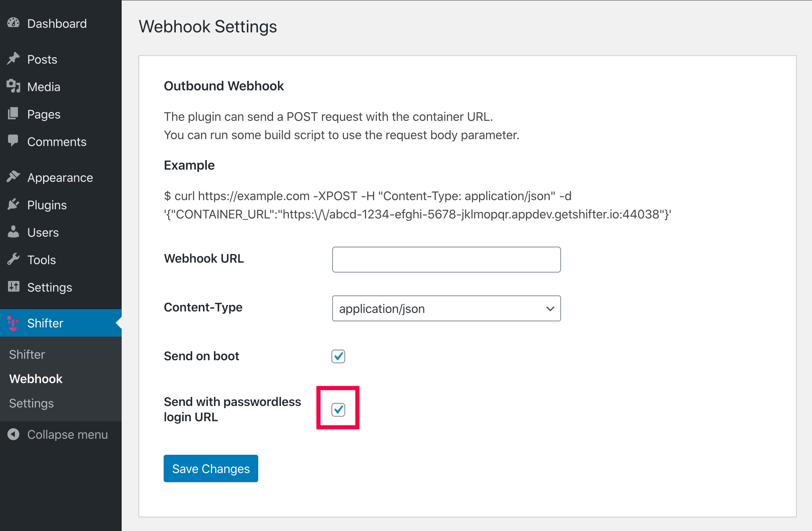Click the Pages document icon
Screen dimensions: 812x531
tap(13, 114)
